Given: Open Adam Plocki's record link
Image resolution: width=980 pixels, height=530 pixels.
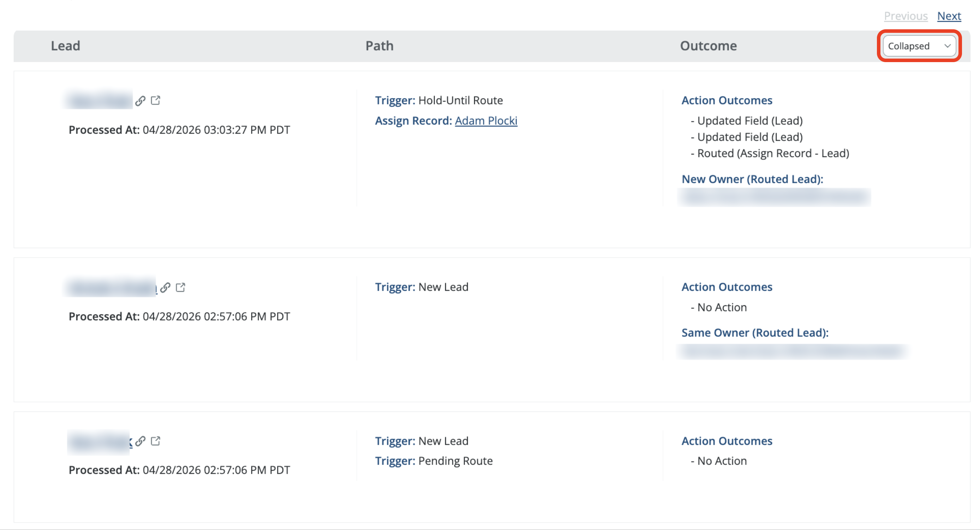Looking at the screenshot, I should [x=486, y=121].
